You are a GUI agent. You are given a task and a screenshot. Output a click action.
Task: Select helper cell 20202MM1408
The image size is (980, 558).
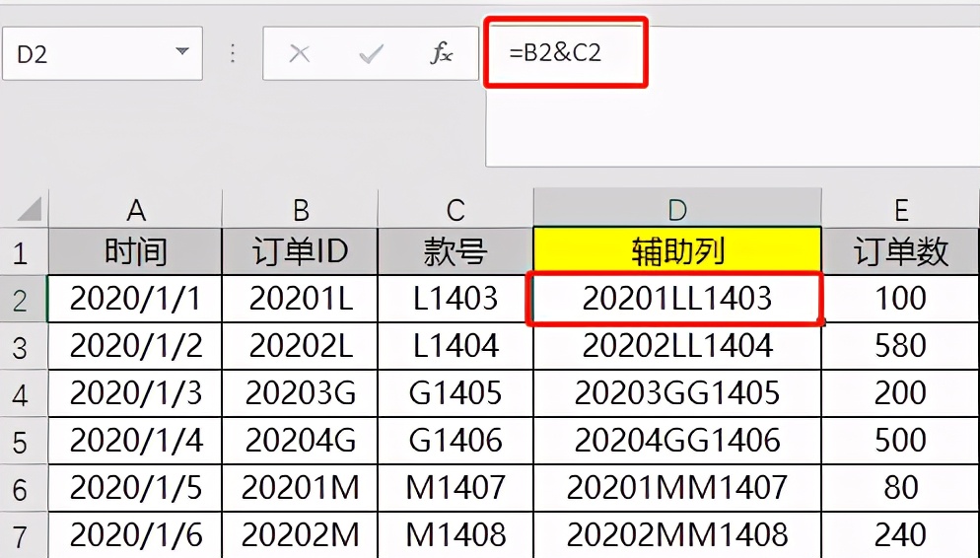677,535
